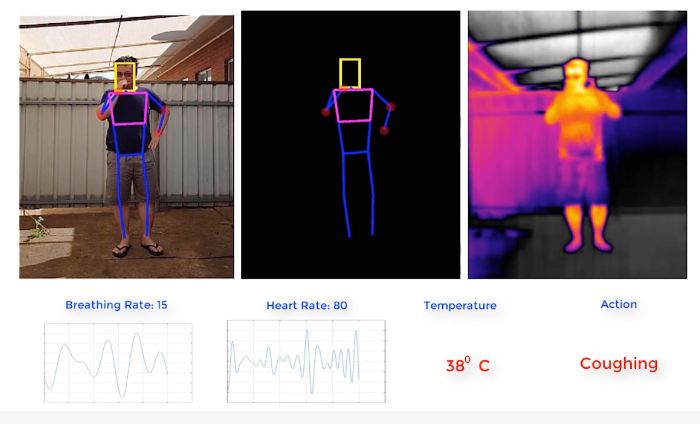Open the thermal camera image
This screenshot has height=424, width=700.
pos(577,145)
